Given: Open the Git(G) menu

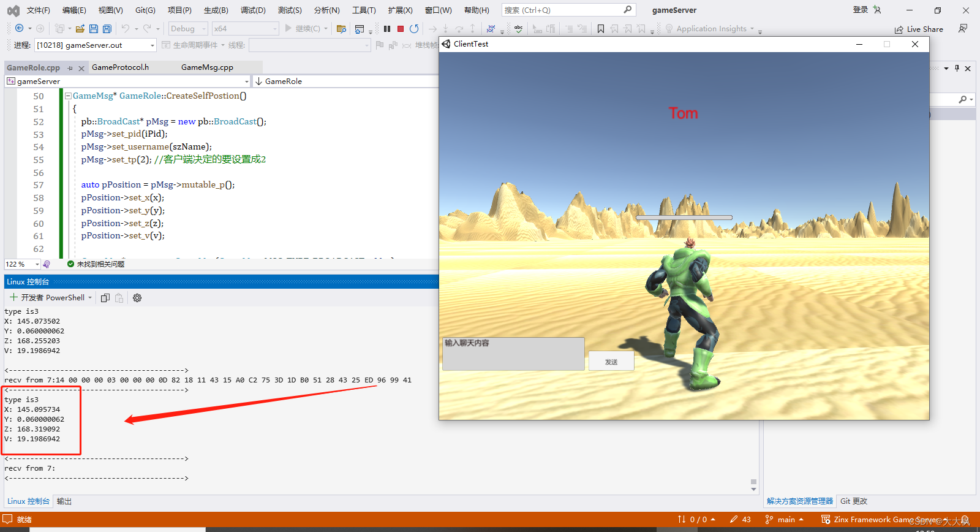Looking at the screenshot, I should (x=145, y=10).
